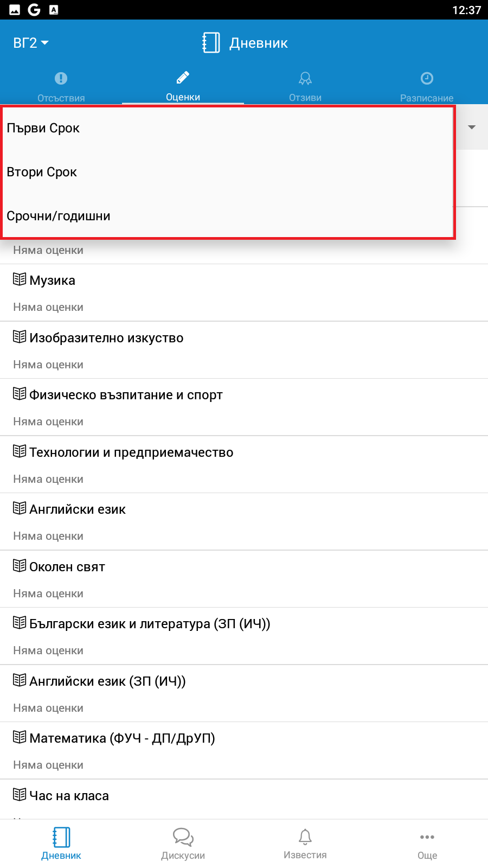
Task: Tap the Дневник notebook icon in bottom bar
Action: (61, 837)
